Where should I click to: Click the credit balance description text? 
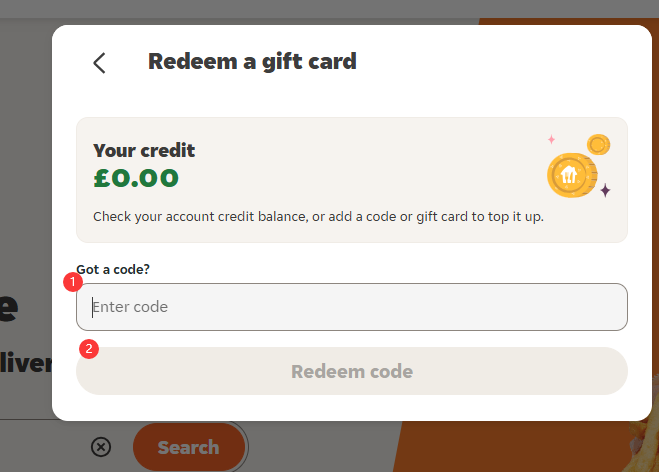(318, 217)
